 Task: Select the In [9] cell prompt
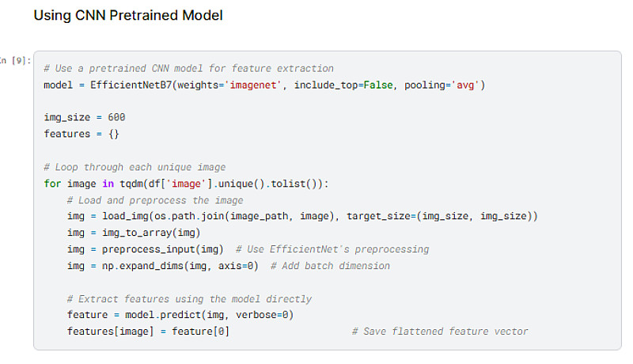[x=16, y=60]
